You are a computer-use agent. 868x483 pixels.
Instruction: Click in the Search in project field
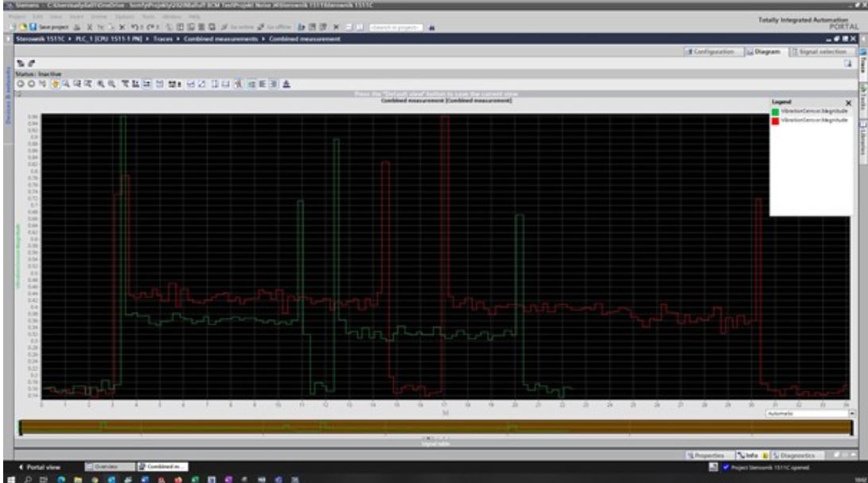[397, 26]
